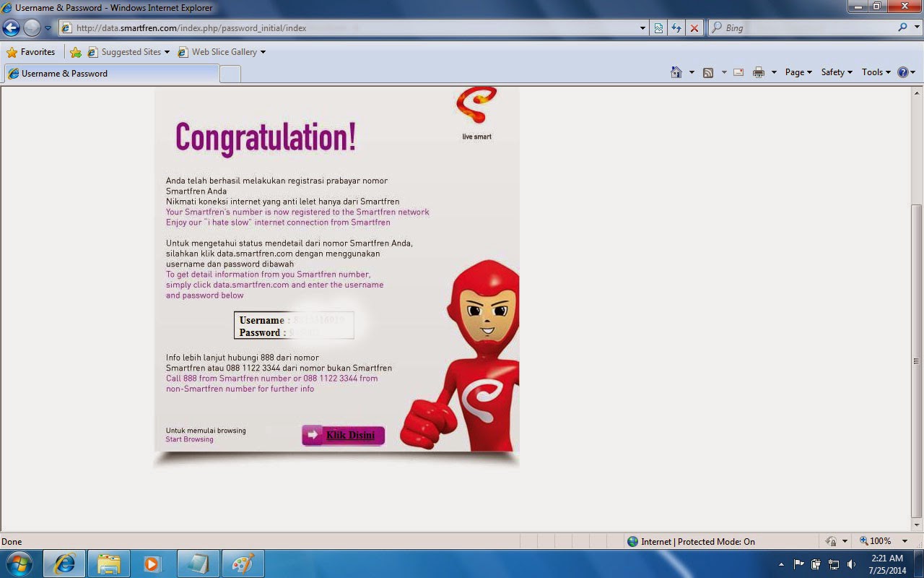Viewport: 924px width, 578px height.
Task: Open the Tools menu
Action: tap(876, 72)
